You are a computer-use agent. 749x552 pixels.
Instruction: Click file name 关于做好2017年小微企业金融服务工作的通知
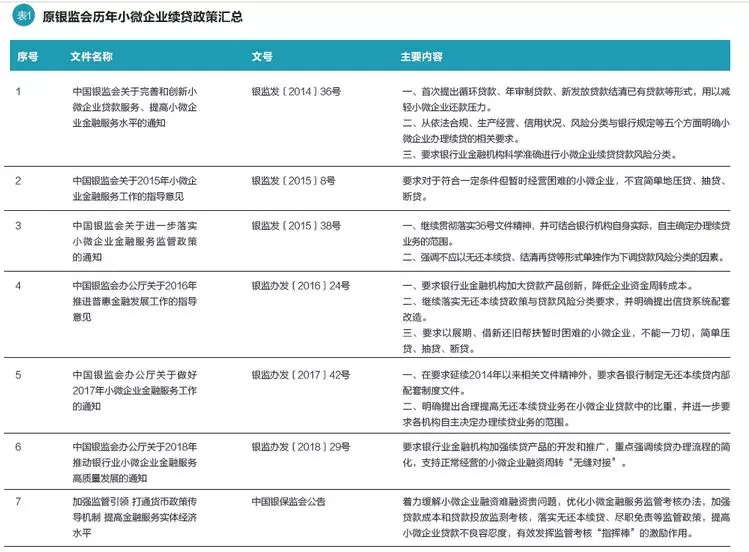[135, 391]
